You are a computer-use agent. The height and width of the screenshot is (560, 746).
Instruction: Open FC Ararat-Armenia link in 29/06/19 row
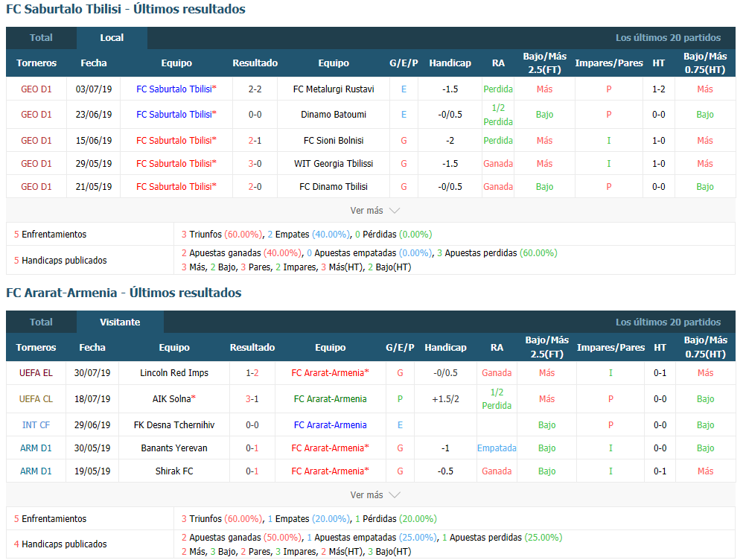pos(330,425)
